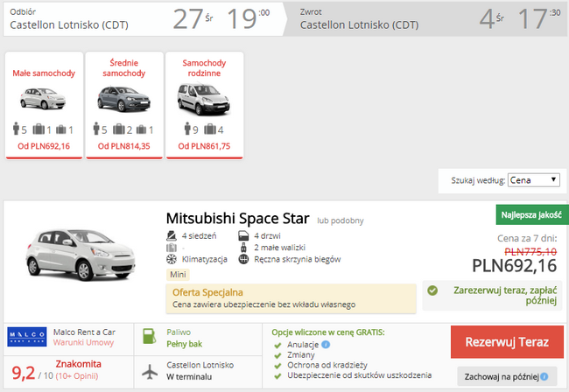The image size is (569, 392).
Task: Click the grey car image in Średnie samochody
Action: [124, 99]
